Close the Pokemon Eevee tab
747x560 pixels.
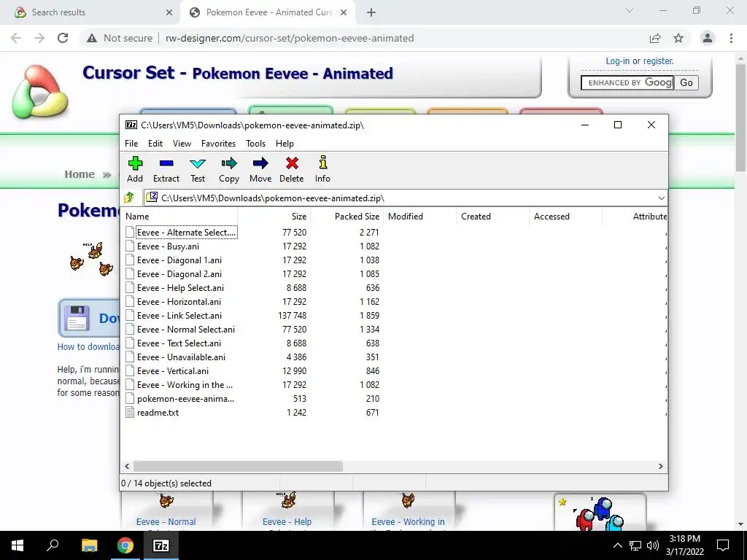[344, 13]
